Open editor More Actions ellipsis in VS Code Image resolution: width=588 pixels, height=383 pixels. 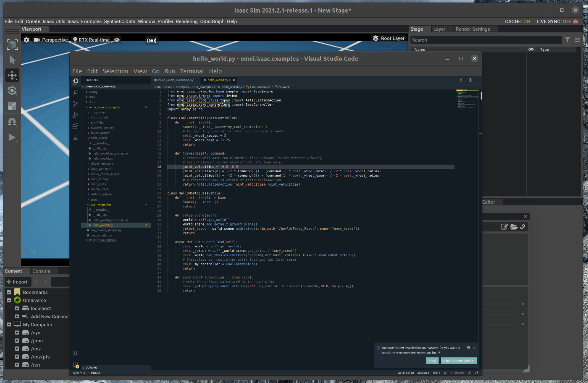click(476, 80)
